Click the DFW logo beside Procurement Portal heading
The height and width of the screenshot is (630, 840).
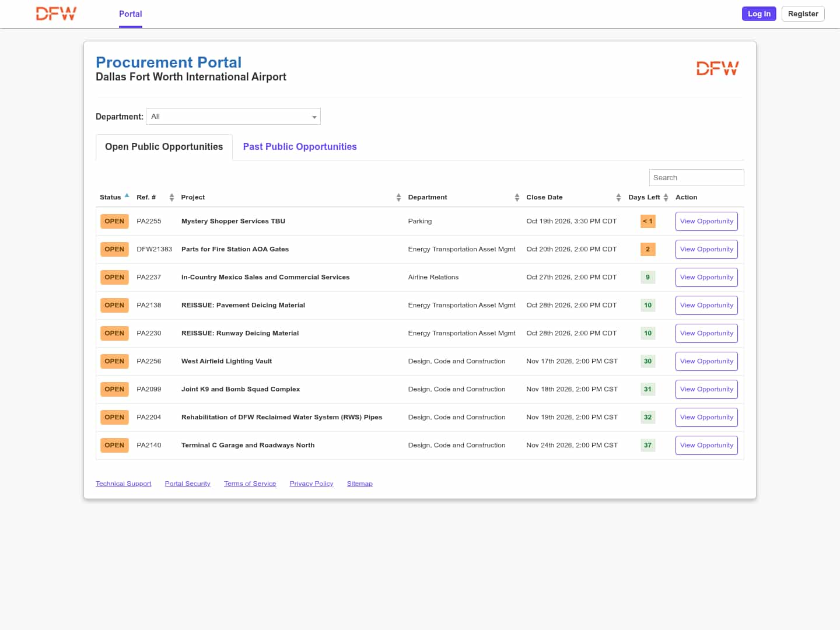click(x=717, y=68)
